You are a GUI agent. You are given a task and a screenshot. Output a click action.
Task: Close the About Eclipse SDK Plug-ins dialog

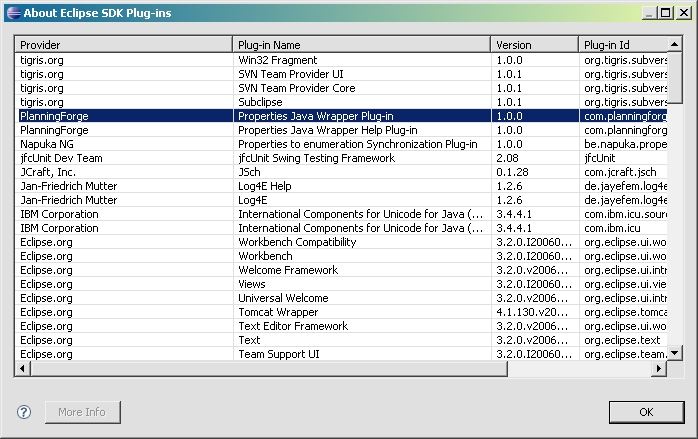pyautogui.click(x=684, y=13)
